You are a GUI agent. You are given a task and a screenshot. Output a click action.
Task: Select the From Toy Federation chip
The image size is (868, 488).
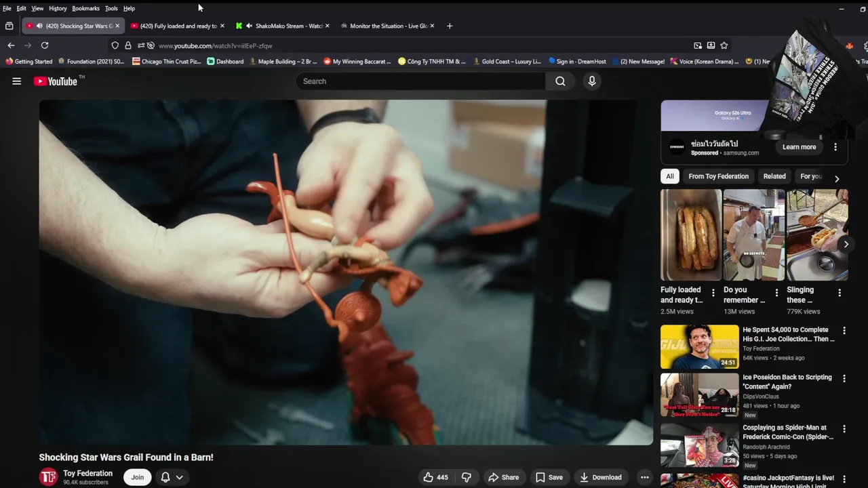click(718, 176)
